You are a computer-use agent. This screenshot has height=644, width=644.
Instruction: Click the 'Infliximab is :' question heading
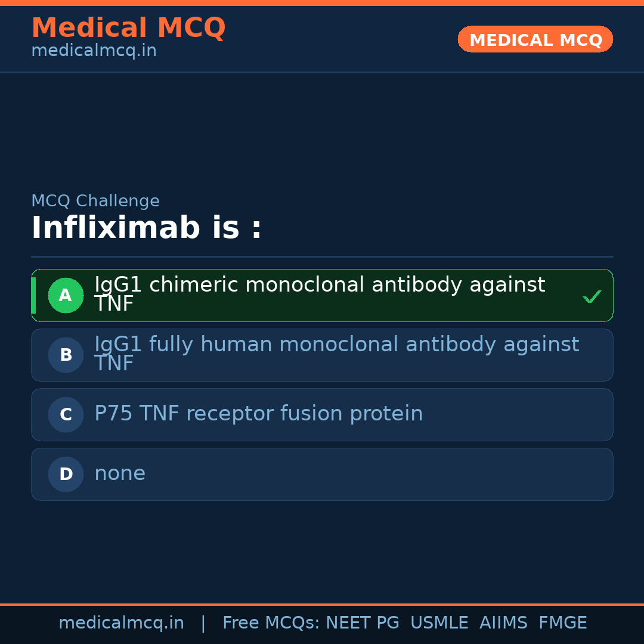(147, 228)
